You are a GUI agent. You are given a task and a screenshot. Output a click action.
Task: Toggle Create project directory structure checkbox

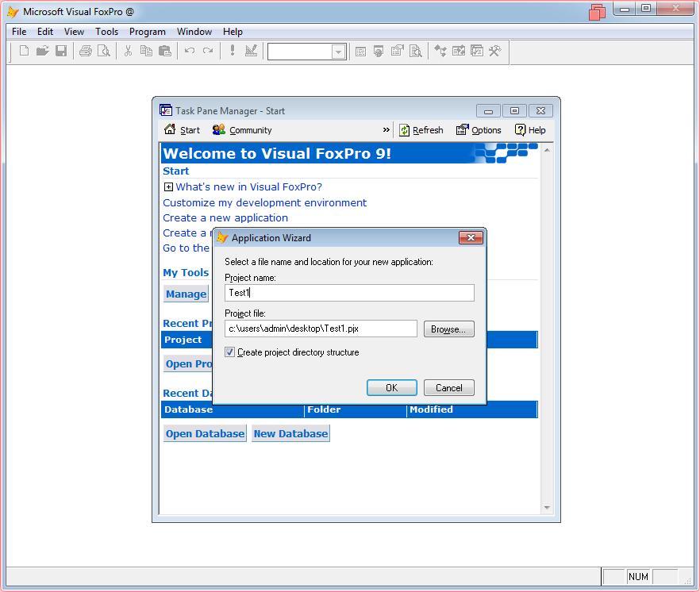pyautogui.click(x=229, y=352)
